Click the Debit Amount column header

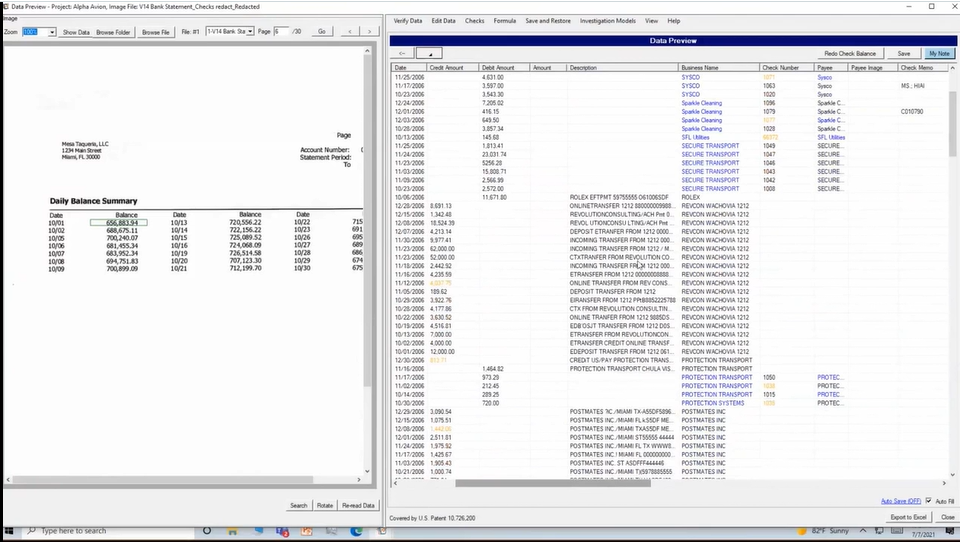pyautogui.click(x=504, y=67)
